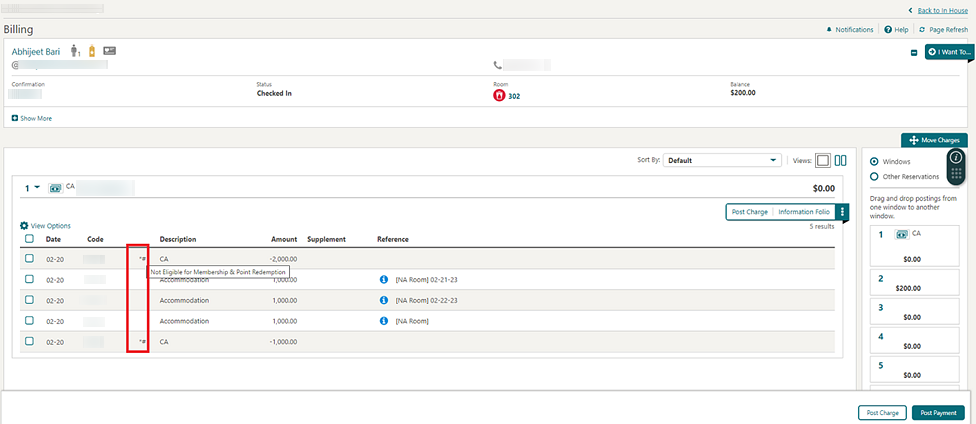Select the Other Reservations radio button
The height and width of the screenshot is (424, 976).
(875, 177)
